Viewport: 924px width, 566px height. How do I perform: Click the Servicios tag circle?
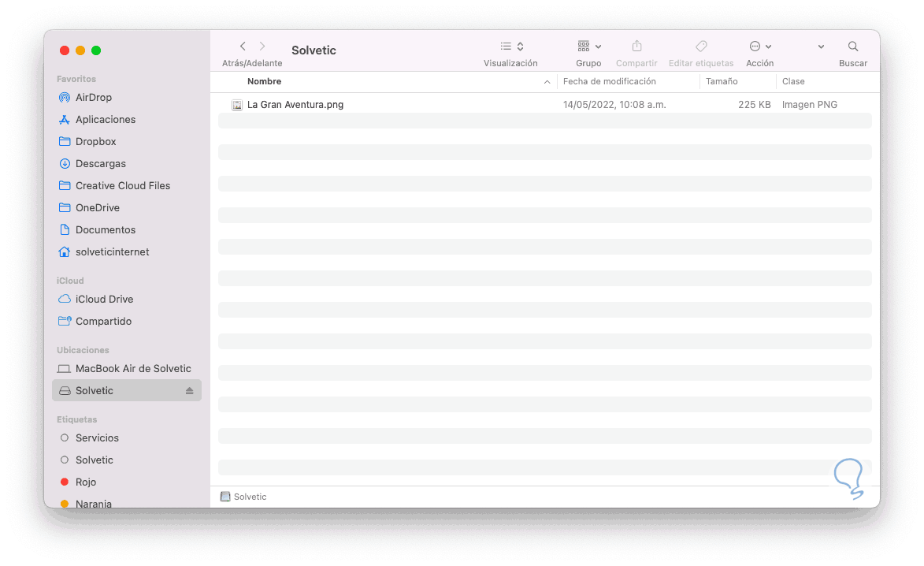coord(65,438)
